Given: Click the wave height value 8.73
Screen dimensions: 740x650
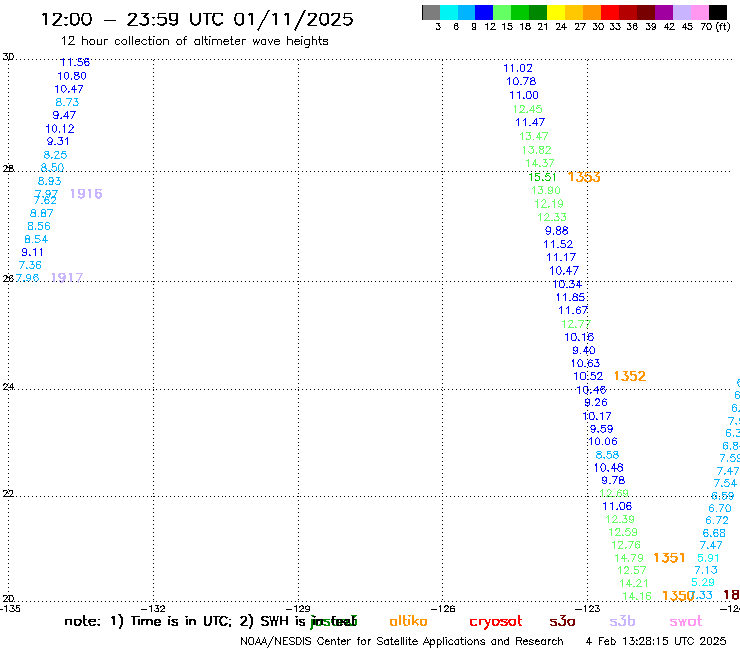Looking at the screenshot, I should [67, 102].
